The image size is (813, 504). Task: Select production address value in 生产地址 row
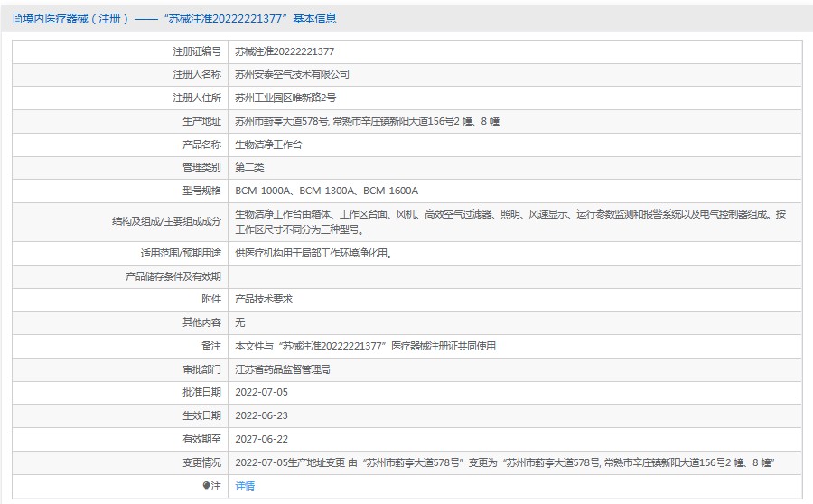coord(367,121)
